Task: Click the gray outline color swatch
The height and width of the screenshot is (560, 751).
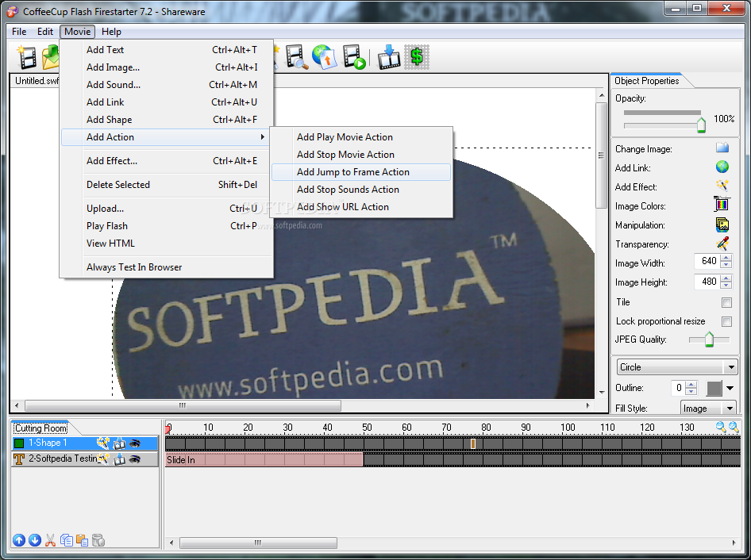Action: click(714, 388)
